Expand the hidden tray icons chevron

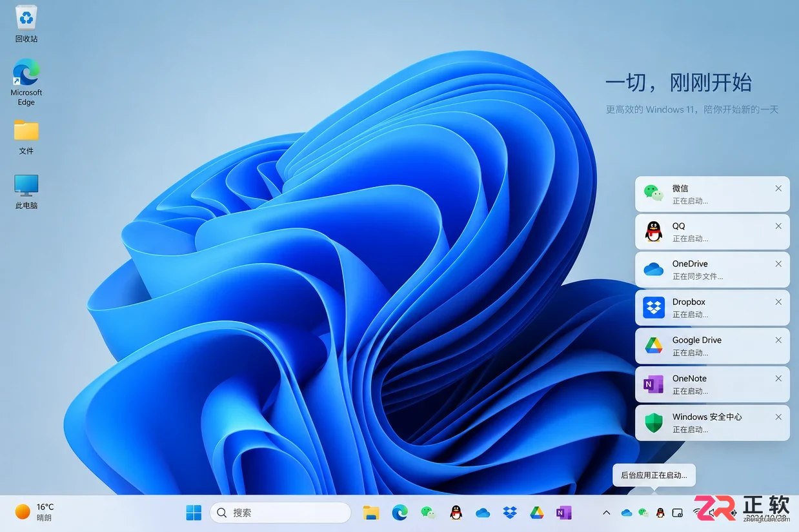coord(606,513)
